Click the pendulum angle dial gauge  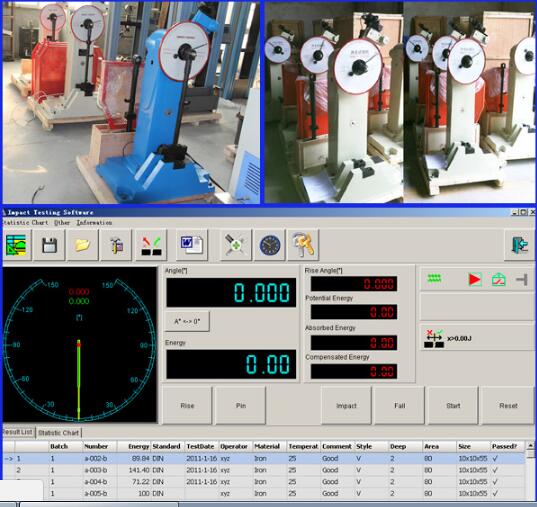tap(79, 345)
